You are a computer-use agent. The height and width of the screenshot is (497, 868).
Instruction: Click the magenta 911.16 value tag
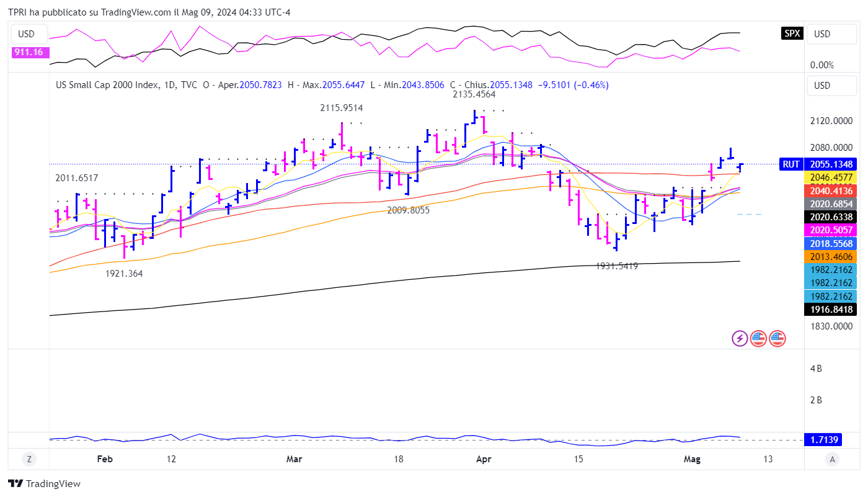pyautogui.click(x=28, y=52)
